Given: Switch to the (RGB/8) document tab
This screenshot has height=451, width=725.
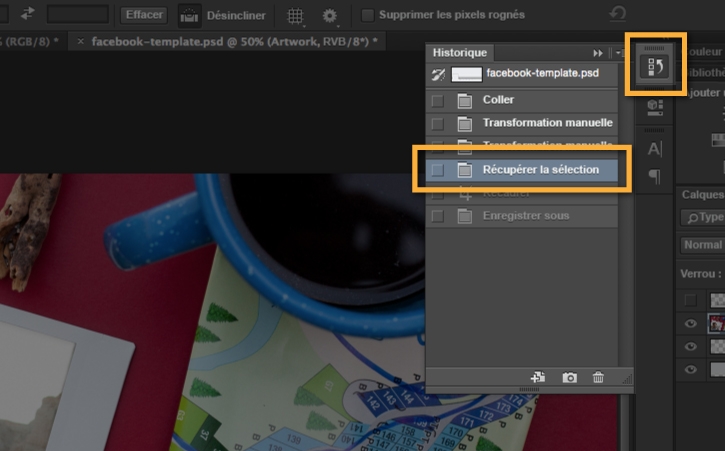Looking at the screenshot, I should click(29, 42).
